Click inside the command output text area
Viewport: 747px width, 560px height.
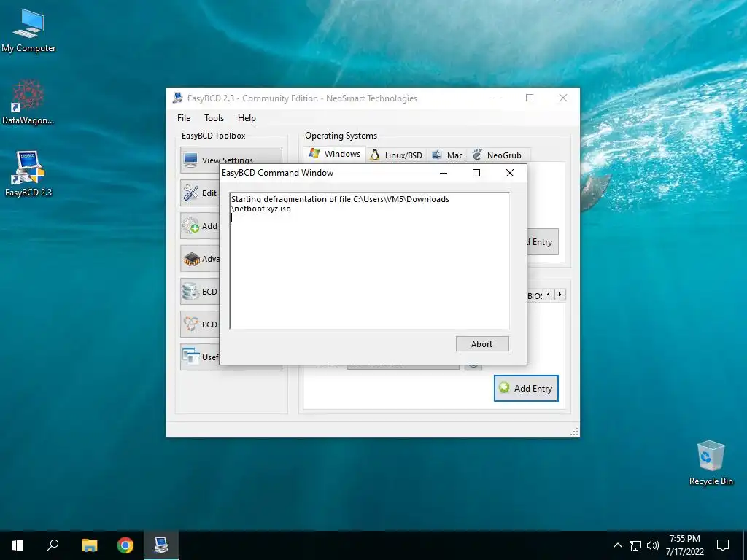pyautogui.click(x=369, y=261)
